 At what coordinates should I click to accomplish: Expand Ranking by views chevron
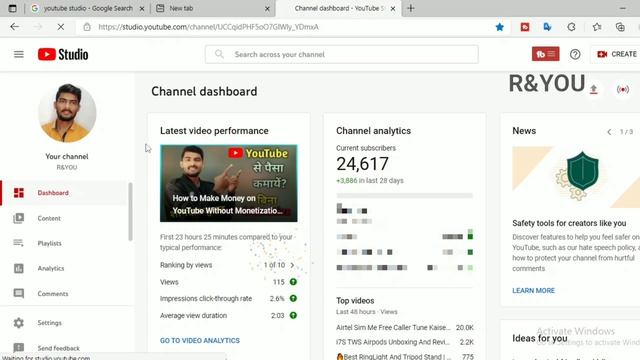click(x=292, y=265)
